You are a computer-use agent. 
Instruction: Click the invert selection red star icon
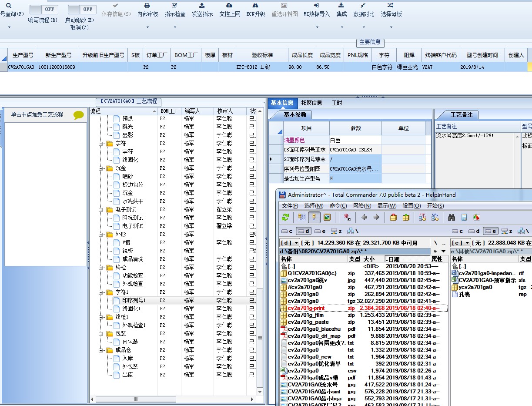[x=348, y=217]
